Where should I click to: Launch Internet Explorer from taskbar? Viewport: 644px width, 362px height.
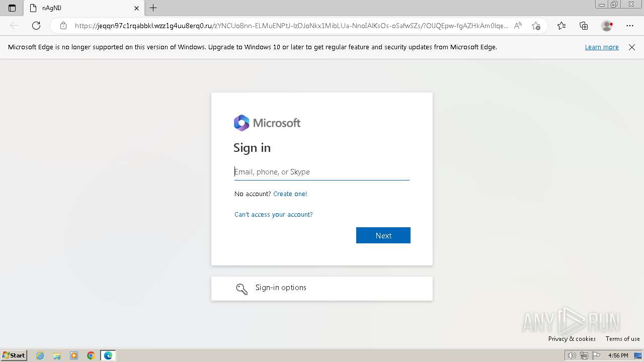pyautogui.click(x=40, y=355)
